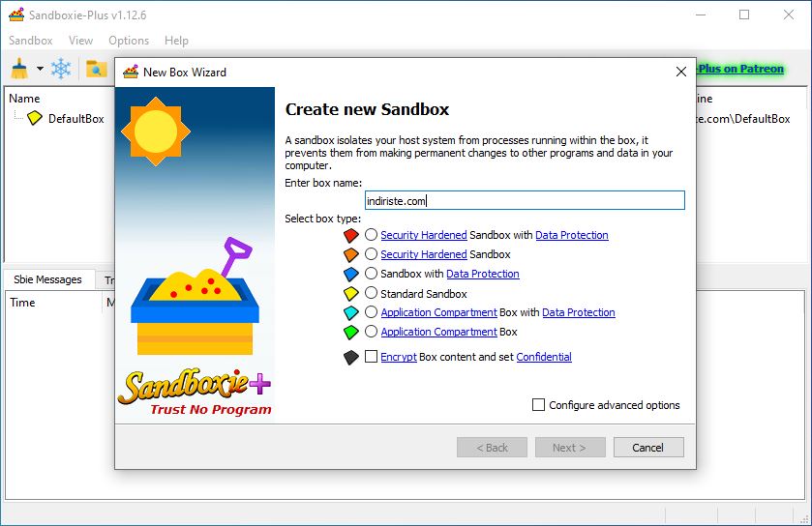The image size is (812, 526).
Task: Click the snowflake toolbar icon
Action: tap(61, 69)
